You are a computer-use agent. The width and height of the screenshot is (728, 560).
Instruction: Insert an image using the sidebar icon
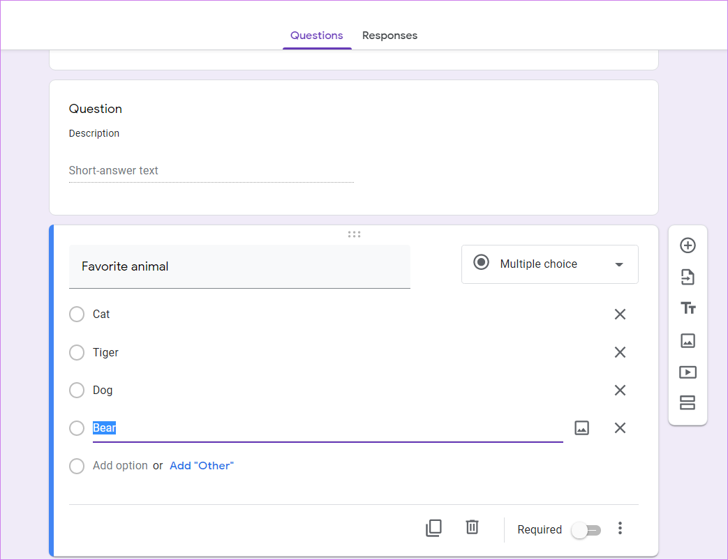point(688,341)
